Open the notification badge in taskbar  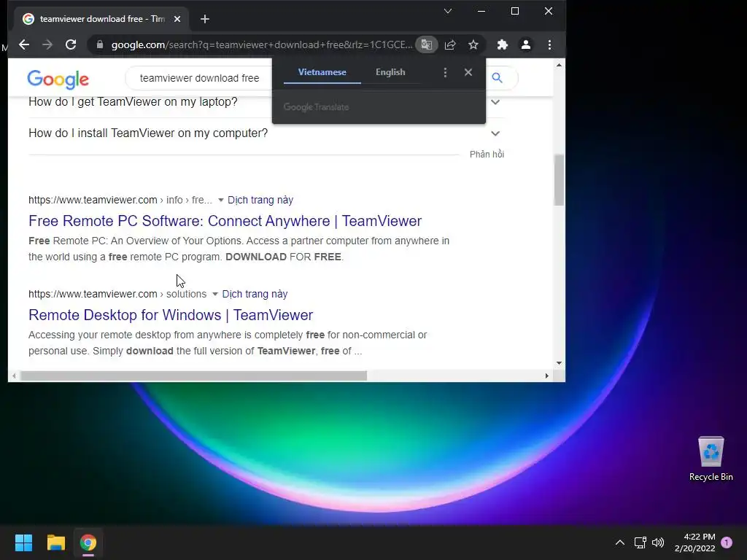pyautogui.click(x=727, y=542)
